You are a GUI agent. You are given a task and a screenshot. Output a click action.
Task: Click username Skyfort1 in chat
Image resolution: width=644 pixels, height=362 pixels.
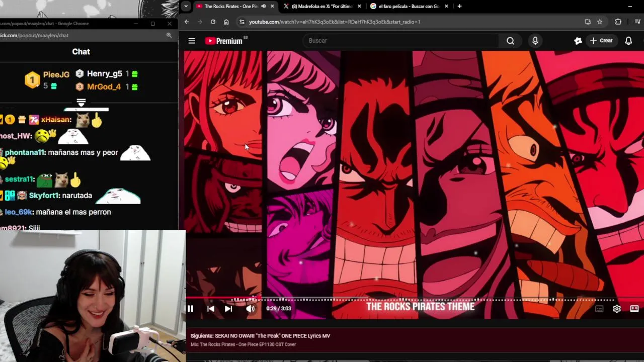tap(45, 196)
